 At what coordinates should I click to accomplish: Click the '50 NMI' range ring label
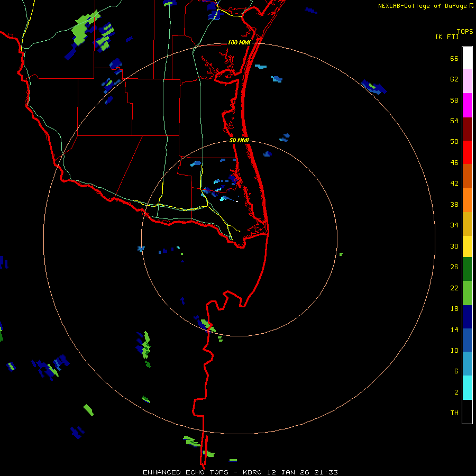pos(239,140)
